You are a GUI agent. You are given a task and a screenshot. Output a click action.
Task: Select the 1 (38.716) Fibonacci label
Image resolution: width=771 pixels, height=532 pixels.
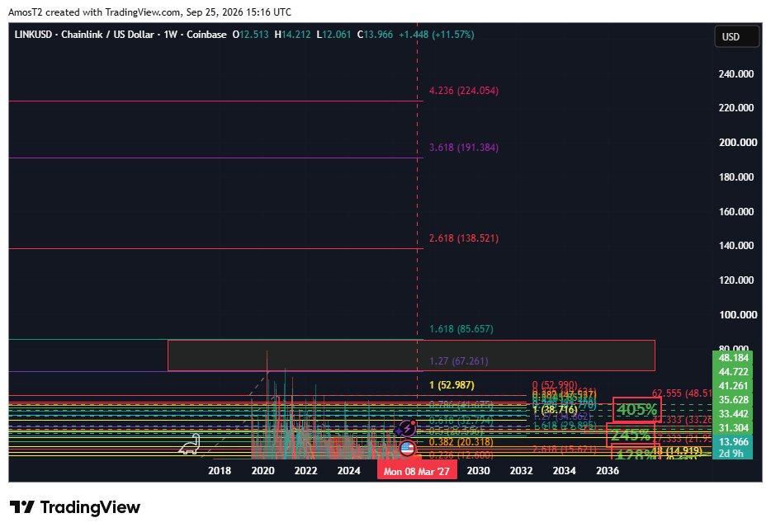556,409
